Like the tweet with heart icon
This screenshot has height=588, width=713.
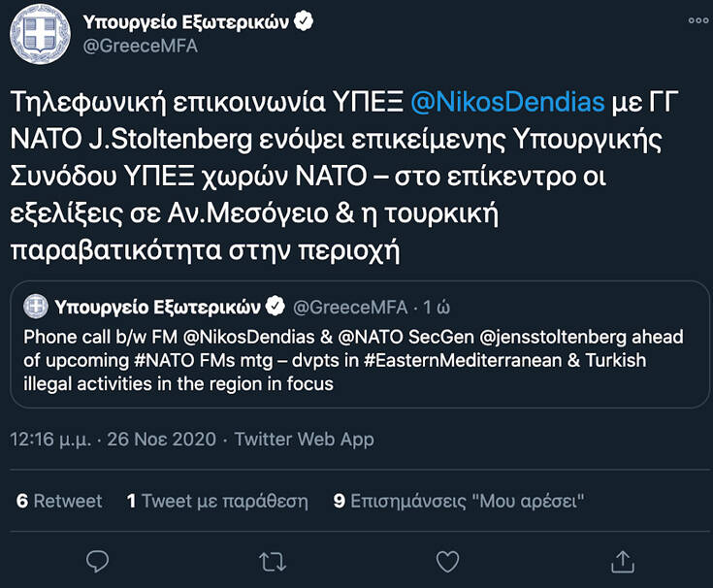(x=446, y=561)
